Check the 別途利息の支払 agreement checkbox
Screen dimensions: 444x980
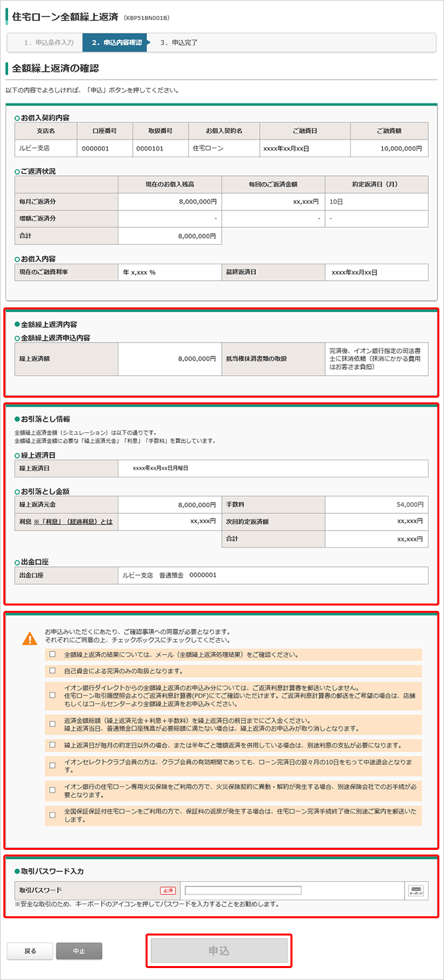click(53, 745)
